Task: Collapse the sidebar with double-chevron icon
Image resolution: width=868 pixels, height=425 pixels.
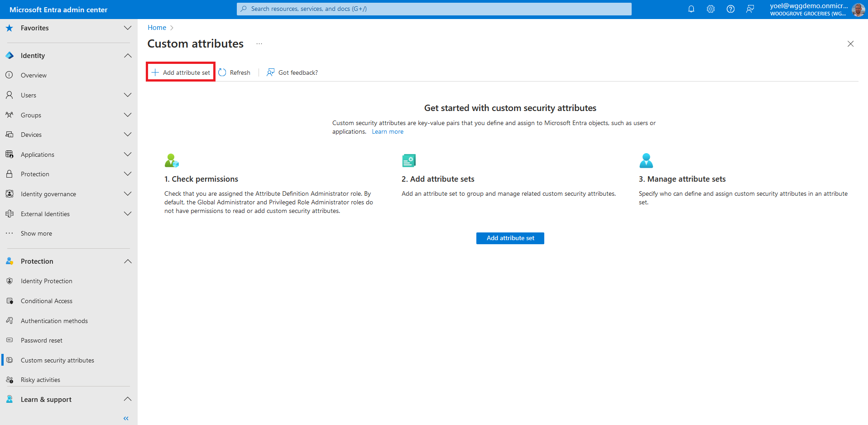Action: coord(126,418)
